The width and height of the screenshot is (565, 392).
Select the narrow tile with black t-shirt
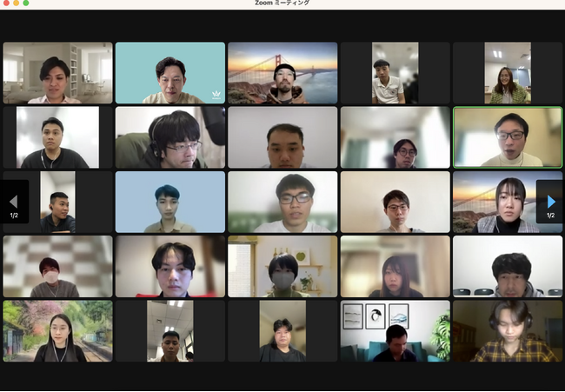click(282, 331)
